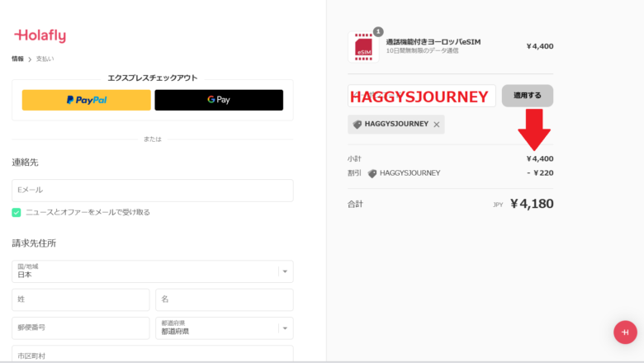Open the 国/地域 country dropdown
Image resolution: width=644 pixels, height=363 pixels.
click(x=153, y=271)
